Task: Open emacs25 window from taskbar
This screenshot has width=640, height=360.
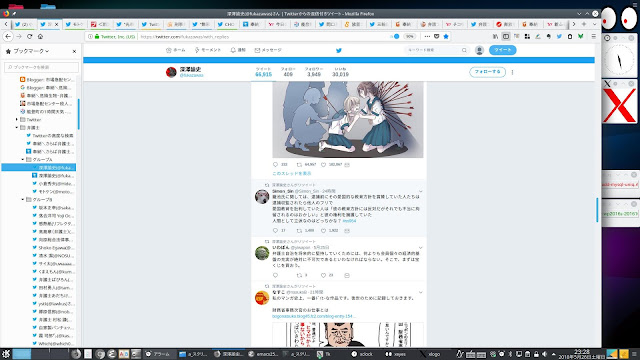Action: (263, 354)
